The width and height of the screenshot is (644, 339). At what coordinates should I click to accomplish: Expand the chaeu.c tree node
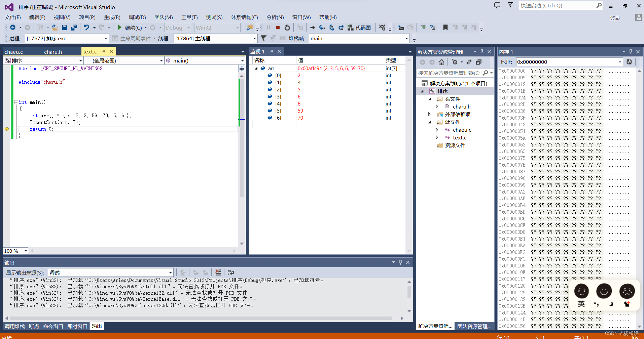coord(437,130)
